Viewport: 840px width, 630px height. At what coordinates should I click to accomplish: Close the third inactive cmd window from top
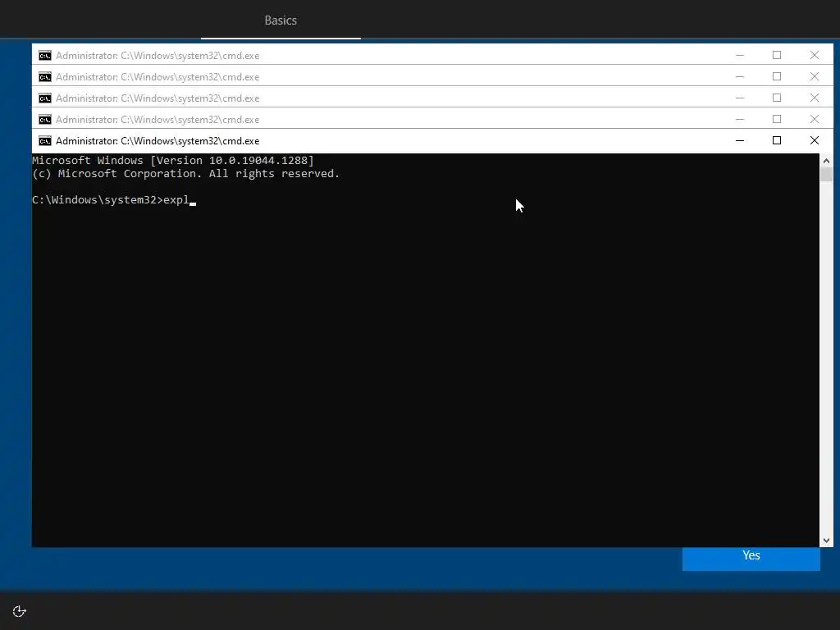tap(815, 98)
